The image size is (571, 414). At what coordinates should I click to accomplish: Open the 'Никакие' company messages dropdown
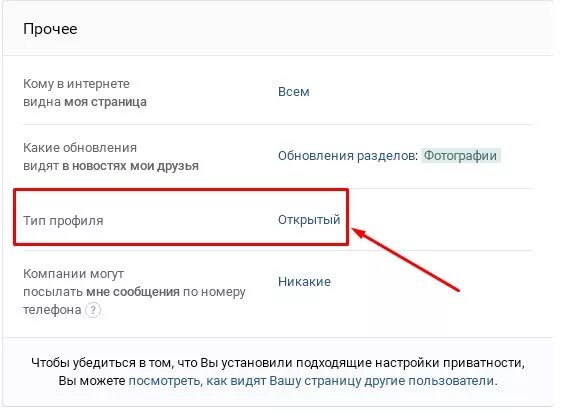point(304,282)
